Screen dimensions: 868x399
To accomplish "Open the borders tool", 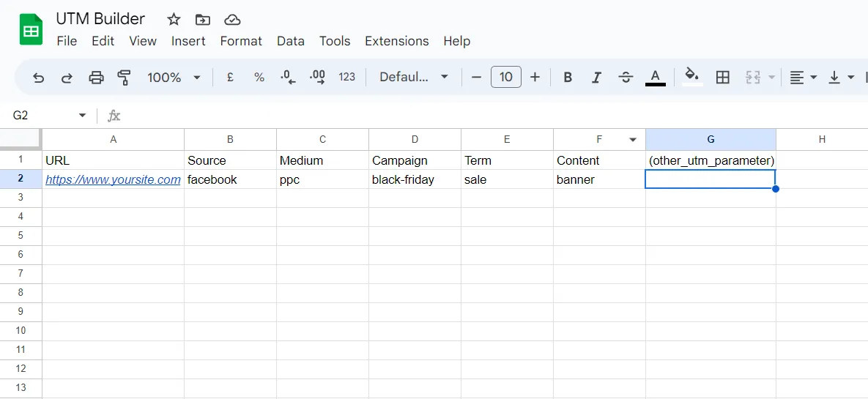I will pyautogui.click(x=722, y=78).
